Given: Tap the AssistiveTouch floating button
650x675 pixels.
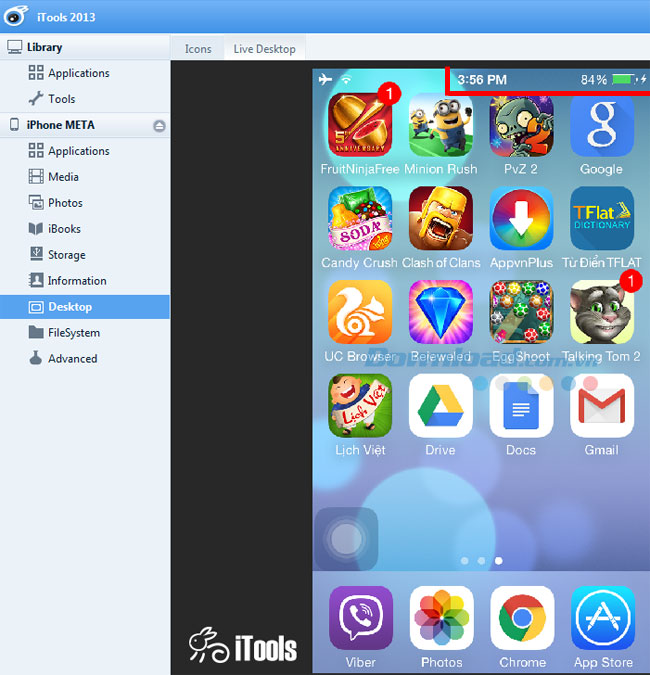Looking at the screenshot, I should point(346,539).
